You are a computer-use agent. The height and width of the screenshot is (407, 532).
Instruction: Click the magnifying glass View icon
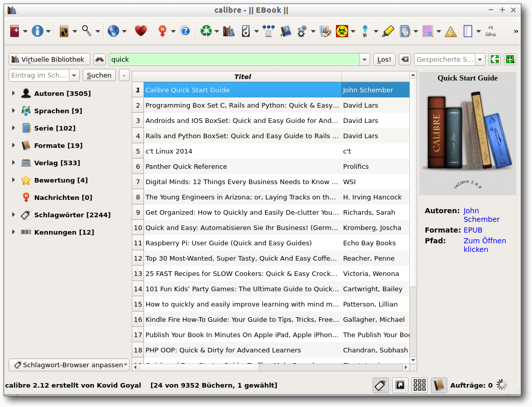click(86, 31)
